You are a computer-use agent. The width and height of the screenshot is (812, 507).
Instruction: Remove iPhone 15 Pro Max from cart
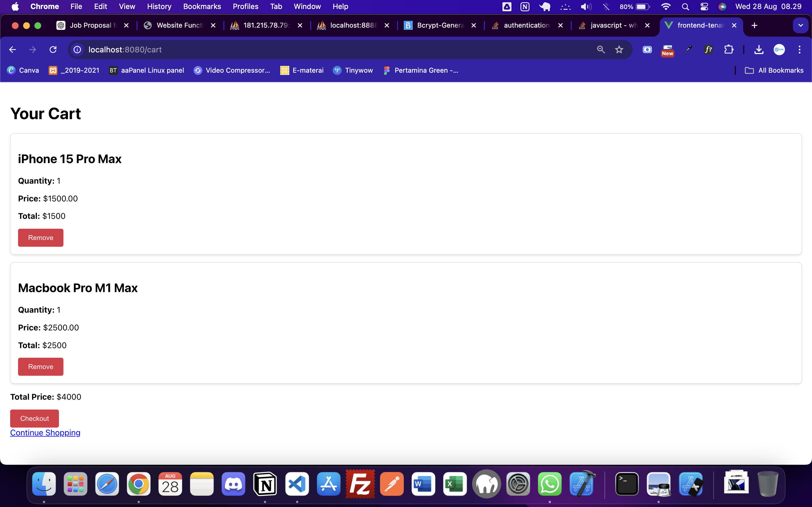pyautogui.click(x=41, y=238)
